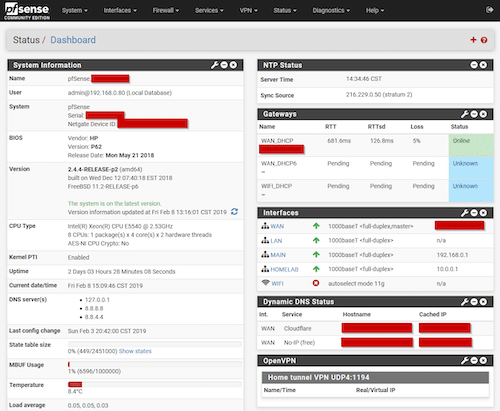Open the Services menu
Viewport: 500px width, 411px height.
[209, 10]
